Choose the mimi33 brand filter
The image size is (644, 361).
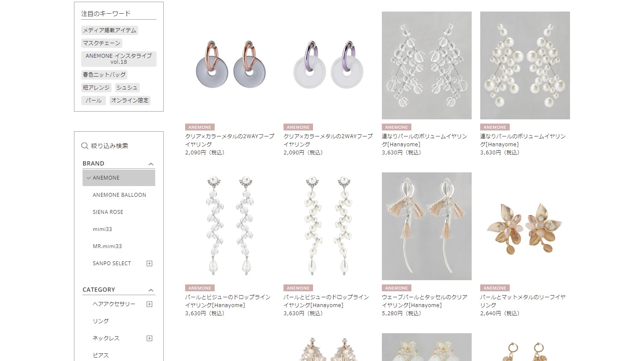102,229
